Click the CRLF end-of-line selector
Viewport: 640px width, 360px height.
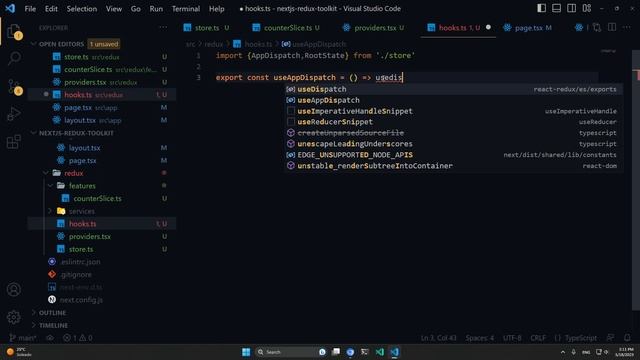point(538,338)
